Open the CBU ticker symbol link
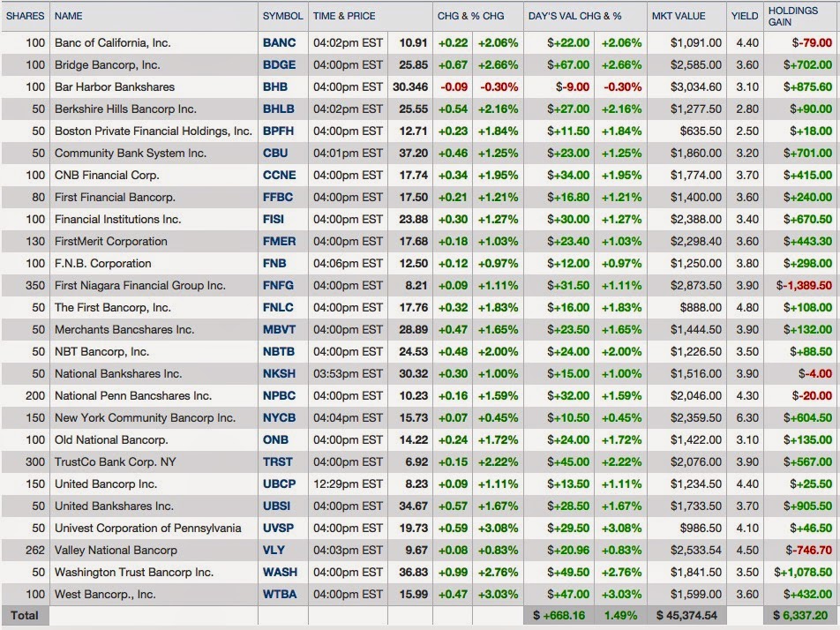This screenshot has height=630, width=840. click(274, 153)
